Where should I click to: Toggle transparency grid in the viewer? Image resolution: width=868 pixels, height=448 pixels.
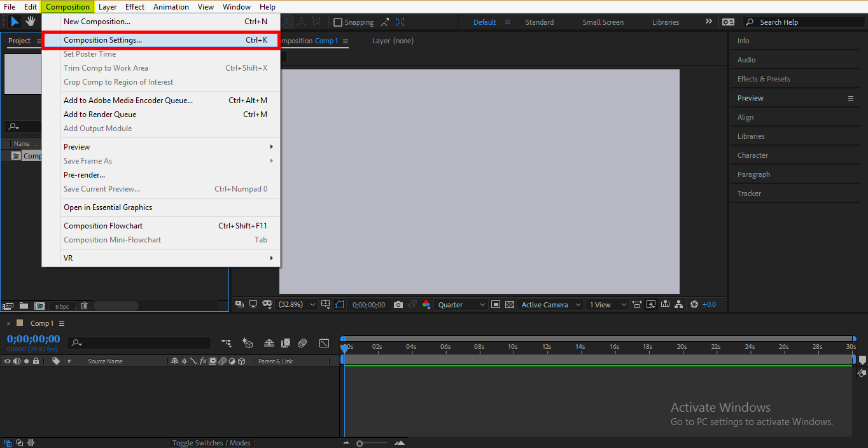click(x=509, y=304)
